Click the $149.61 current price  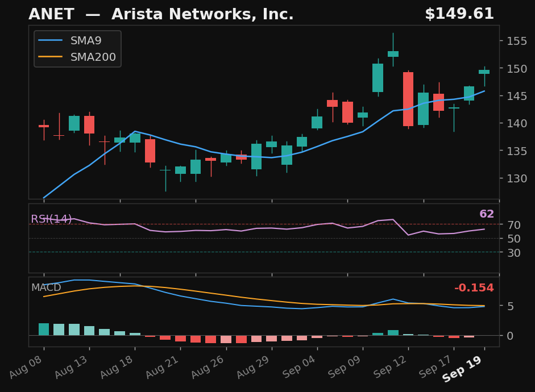[459, 14]
